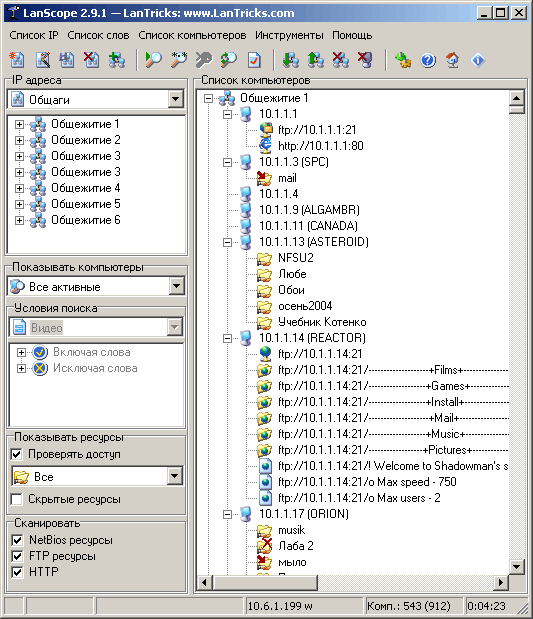Open the Инструменты menu
Image resolution: width=533 pixels, height=619 pixels.
click(289, 35)
